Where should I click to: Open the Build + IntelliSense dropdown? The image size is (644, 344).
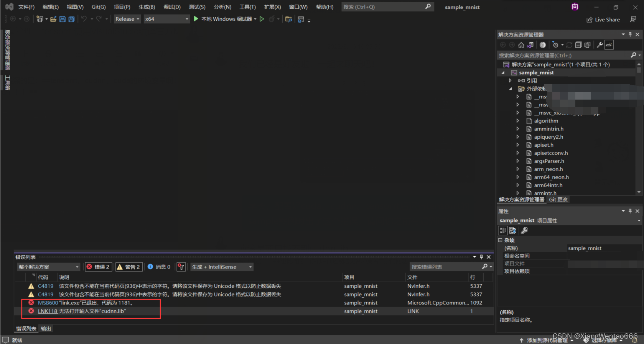tap(222, 267)
